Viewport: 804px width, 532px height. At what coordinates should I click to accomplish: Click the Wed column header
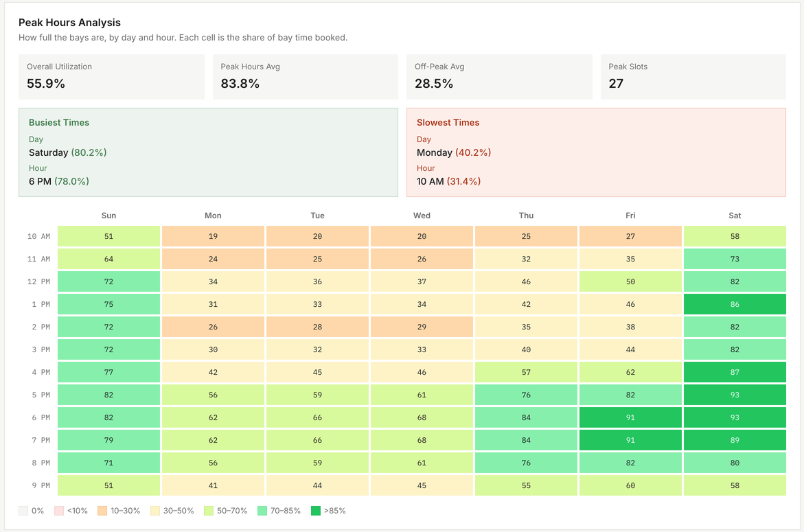(x=422, y=216)
